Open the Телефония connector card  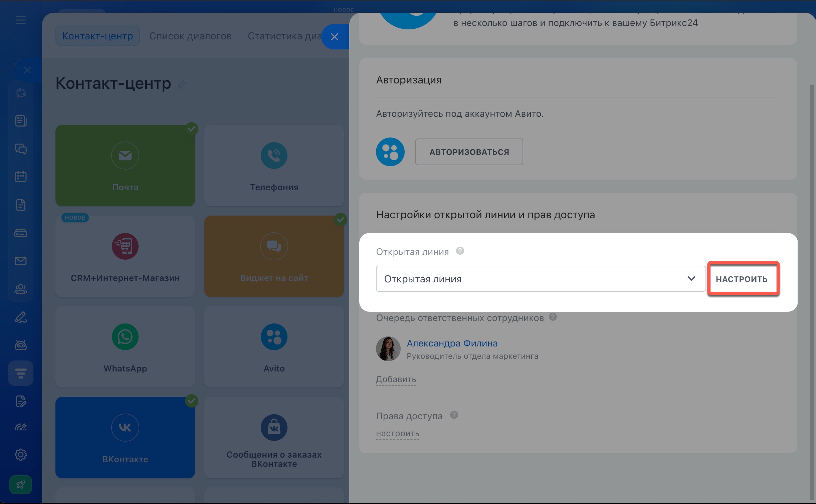[x=274, y=166]
